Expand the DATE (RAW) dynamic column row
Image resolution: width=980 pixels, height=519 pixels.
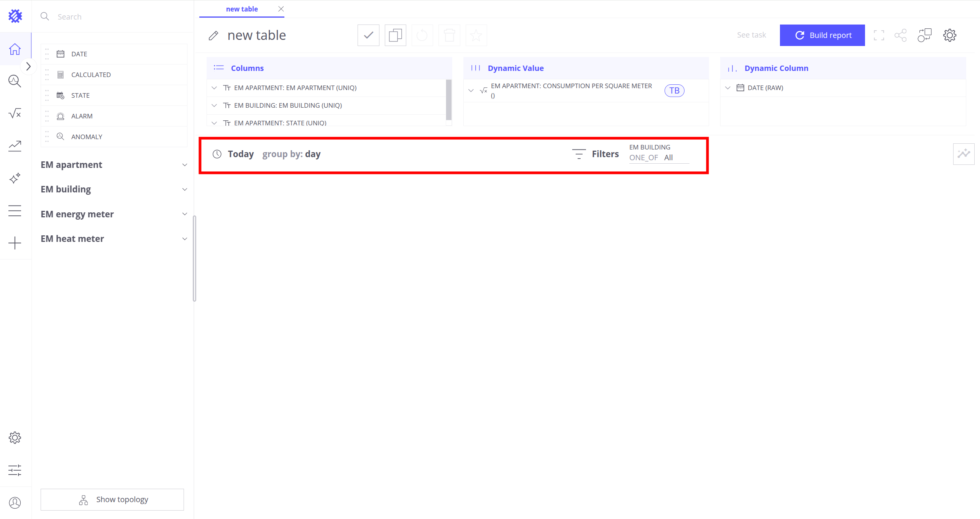tap(728, 88)
